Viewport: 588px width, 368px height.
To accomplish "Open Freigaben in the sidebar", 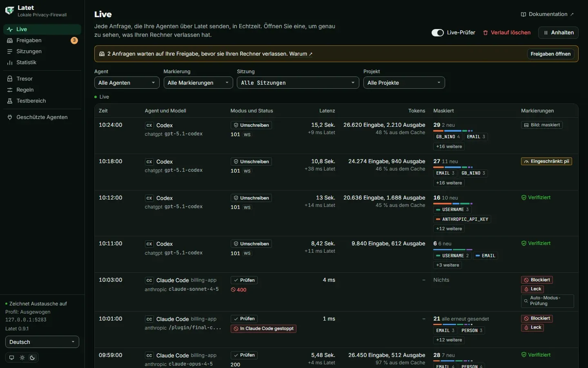I will tap(42, 40).
